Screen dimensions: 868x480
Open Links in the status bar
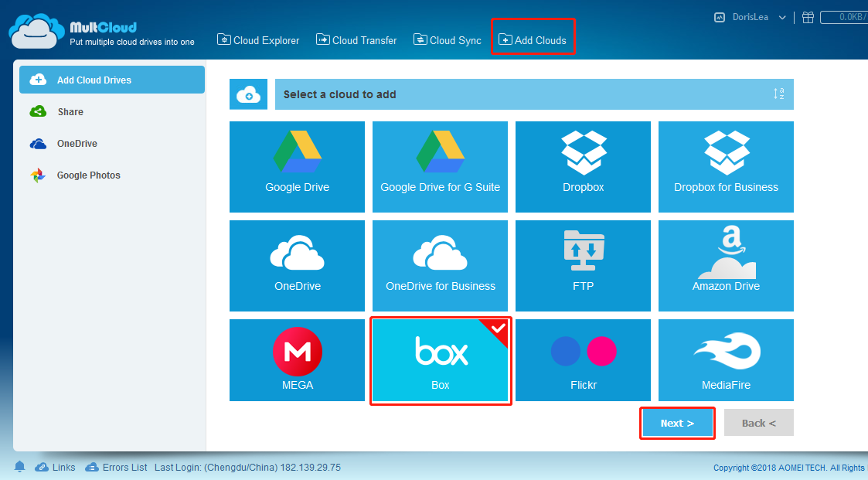(55, 468)
